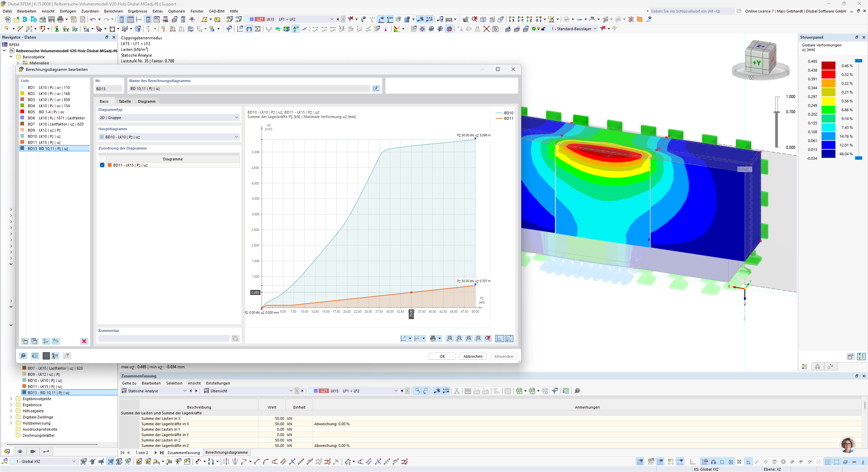Screen dimensions: 868x472
Task: Click the comment library icon next to Kommentar field
Action: pyautogui.click(x=235, y=338)
